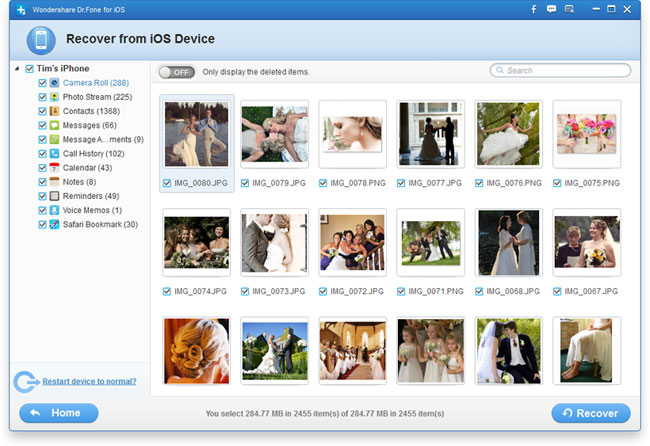Image resolution: width=650 pixels, height=446 pixels.
Task: Click the Call History phone icon
Action: point(55,154)
